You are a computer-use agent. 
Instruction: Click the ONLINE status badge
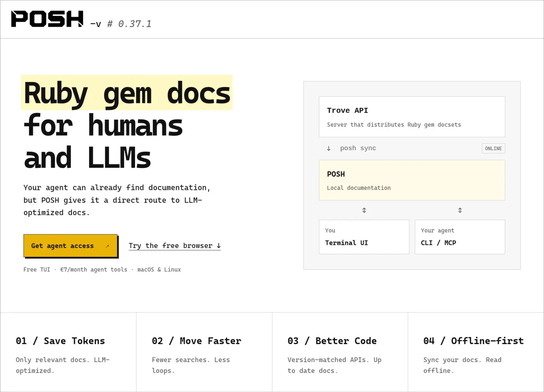493,148
